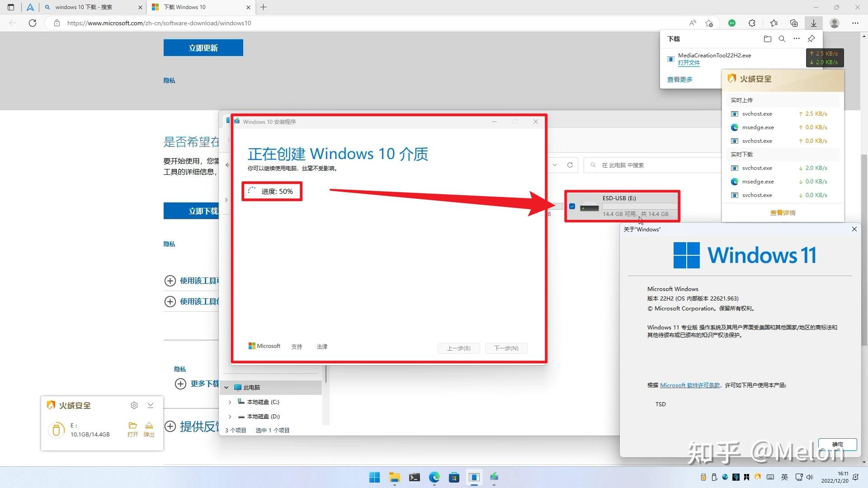Open Huorong Security settings gear
Screen dimensions: 868x488
pos(134,405)
